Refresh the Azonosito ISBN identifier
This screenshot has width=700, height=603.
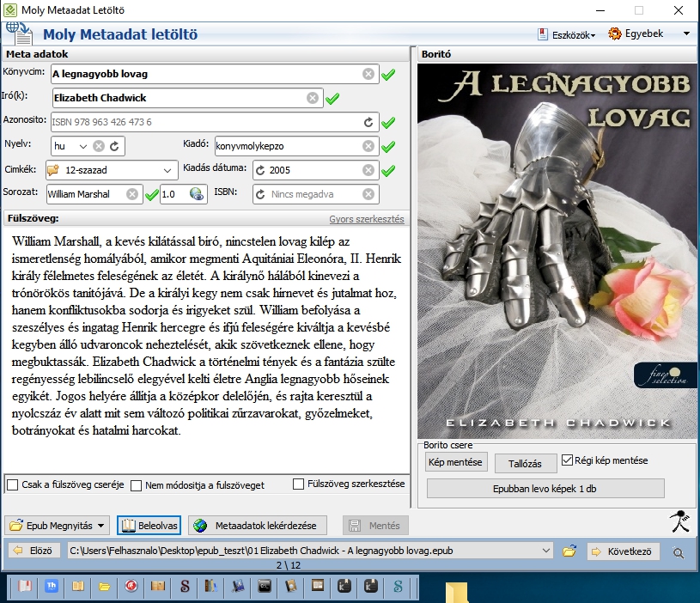368,122
